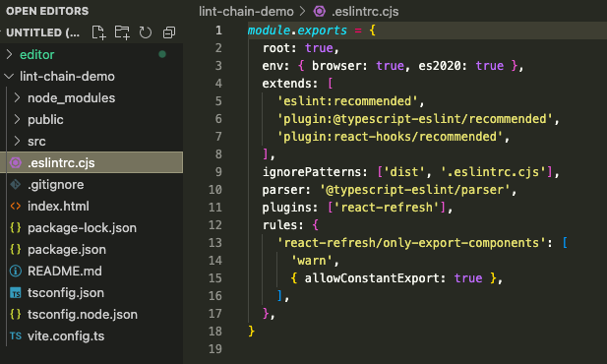The image size is (607, 364).
Task: Click 'allowConstantExport' on line 15
Action: [x=372, y=278]
